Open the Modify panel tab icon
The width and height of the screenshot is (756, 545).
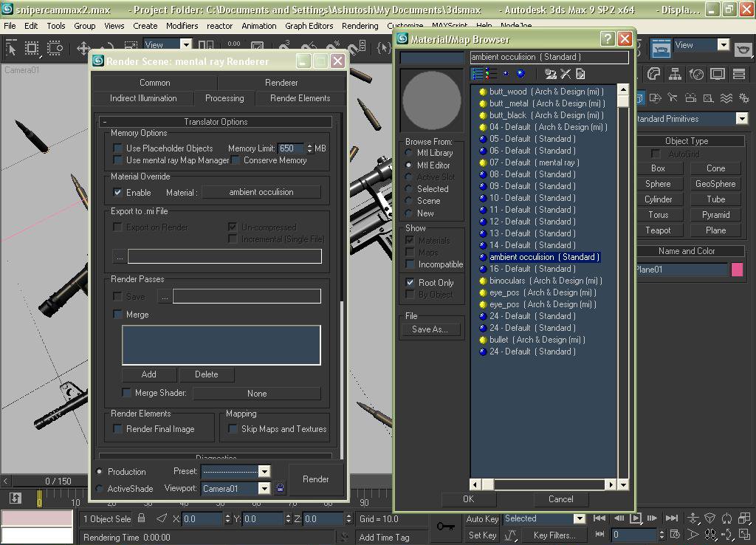[x=654, y=74]
